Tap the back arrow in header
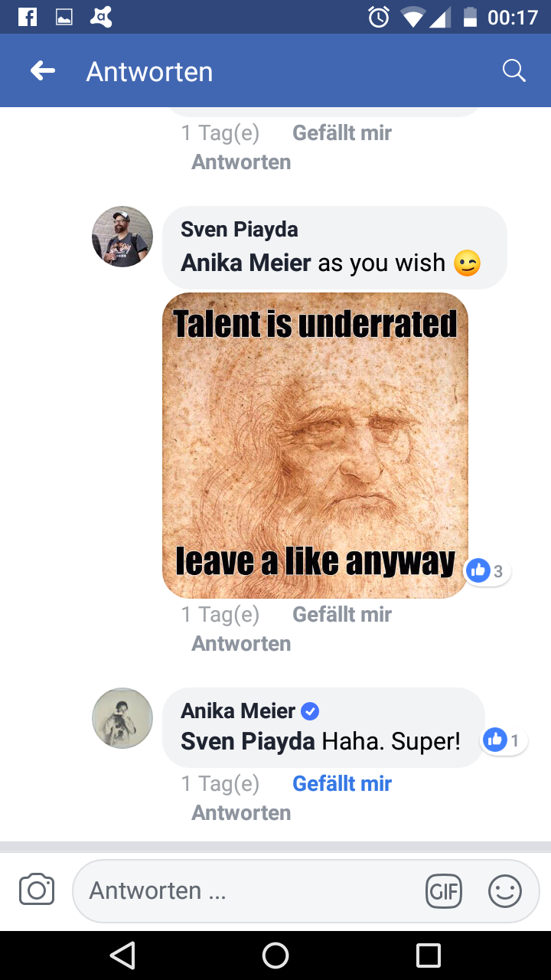The height and width of the screenshot is (980, 551). tap(43, 71)
